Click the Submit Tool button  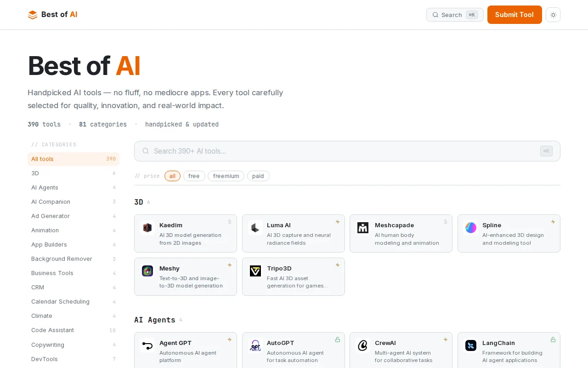click(x=514, y=15)
